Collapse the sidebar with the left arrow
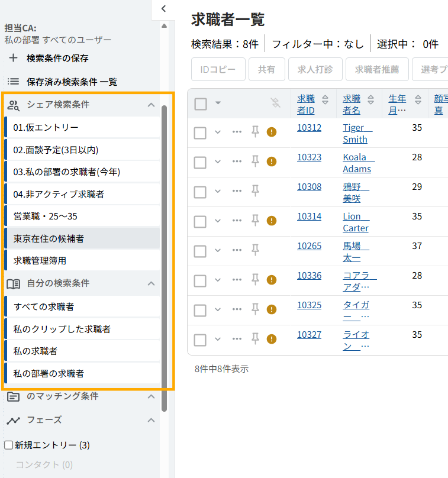This screenshot has width=448, height=478. coord(164,9)
